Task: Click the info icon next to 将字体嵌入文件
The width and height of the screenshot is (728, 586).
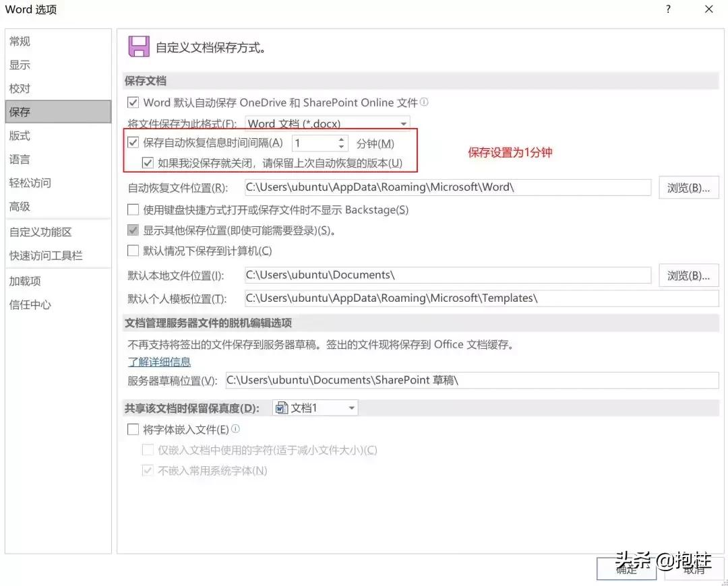Action: tap(237, 429)
